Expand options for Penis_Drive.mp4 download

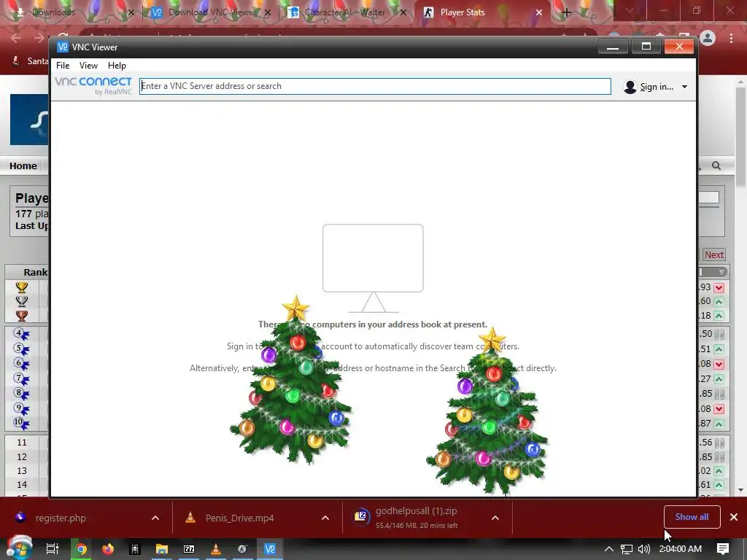pos(325,518)
